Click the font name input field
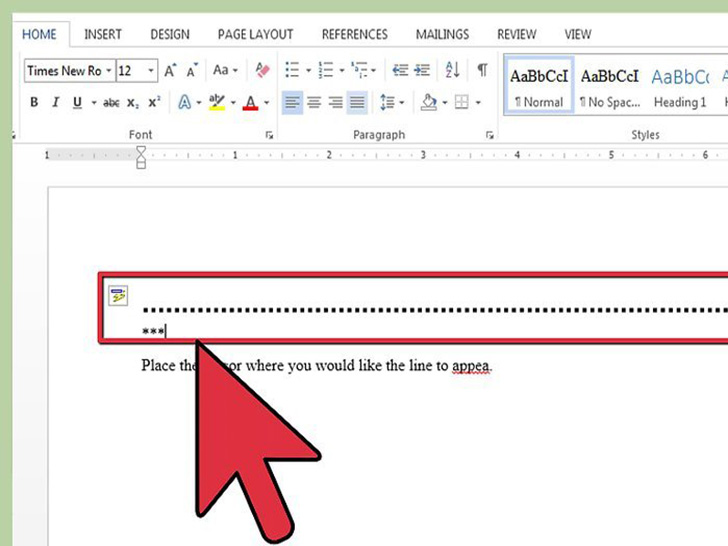This screenshot has width=728, height=546. point(65,71)
